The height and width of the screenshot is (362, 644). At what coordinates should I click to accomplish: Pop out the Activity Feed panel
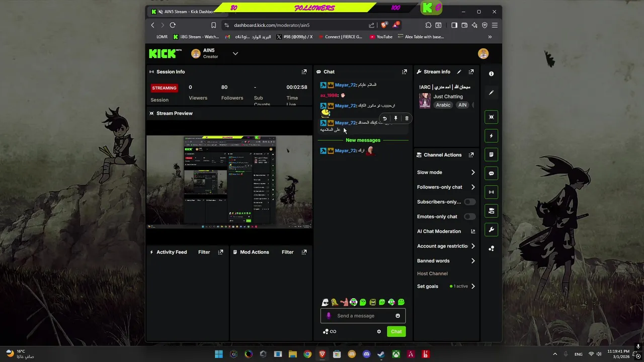pyautogui.click(x=220, y=252)
